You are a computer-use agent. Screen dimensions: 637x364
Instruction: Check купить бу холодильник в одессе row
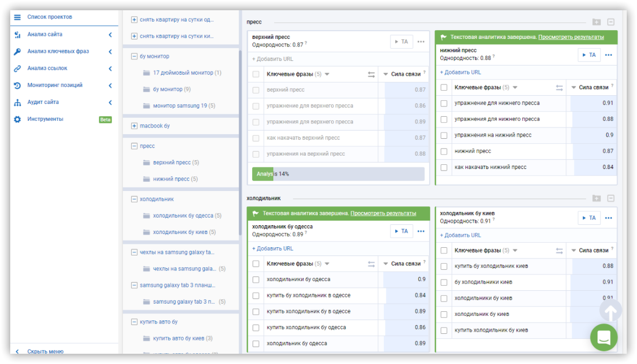tap(256, 295)
